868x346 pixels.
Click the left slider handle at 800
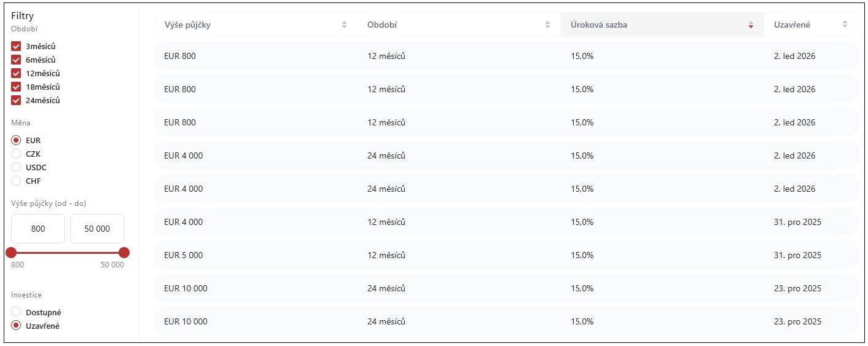coord(11,253)
